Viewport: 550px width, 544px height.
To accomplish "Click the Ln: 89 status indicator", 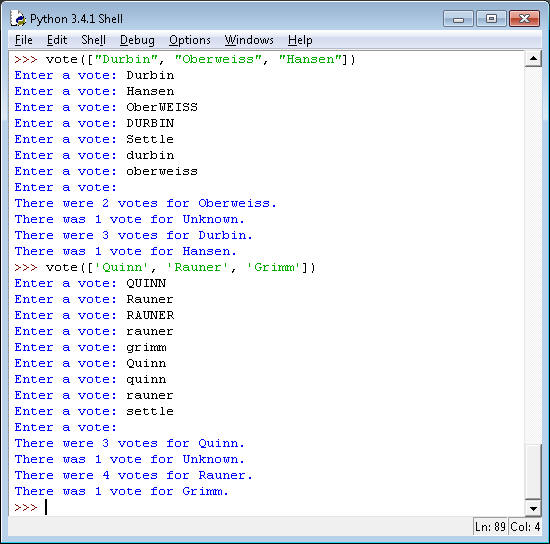I will (x=490, y=526).
